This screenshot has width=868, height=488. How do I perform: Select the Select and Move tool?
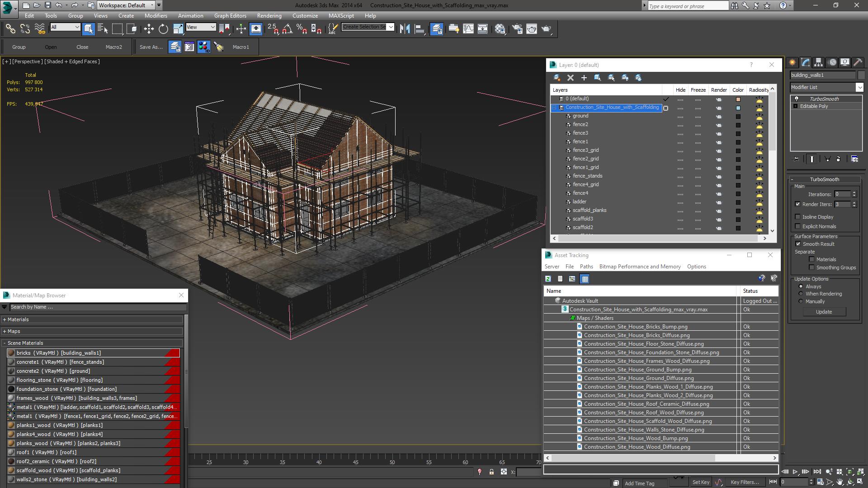tap(149, 29)
